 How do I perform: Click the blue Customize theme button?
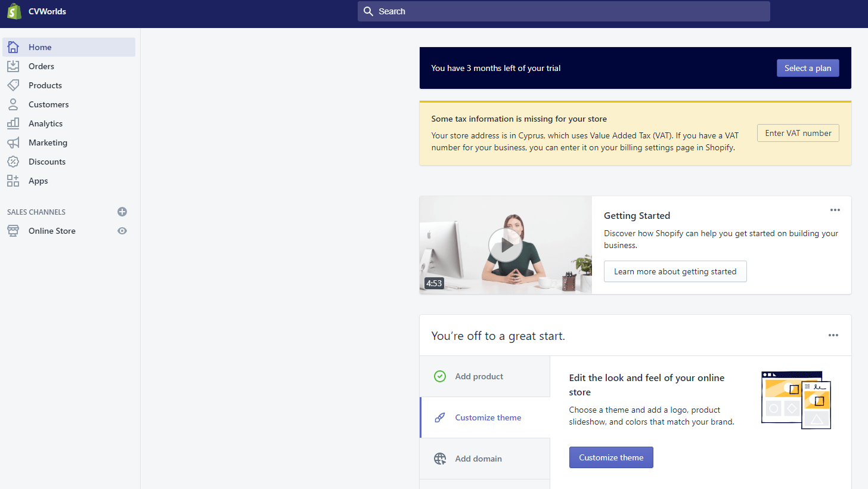(x=611, y=457)
